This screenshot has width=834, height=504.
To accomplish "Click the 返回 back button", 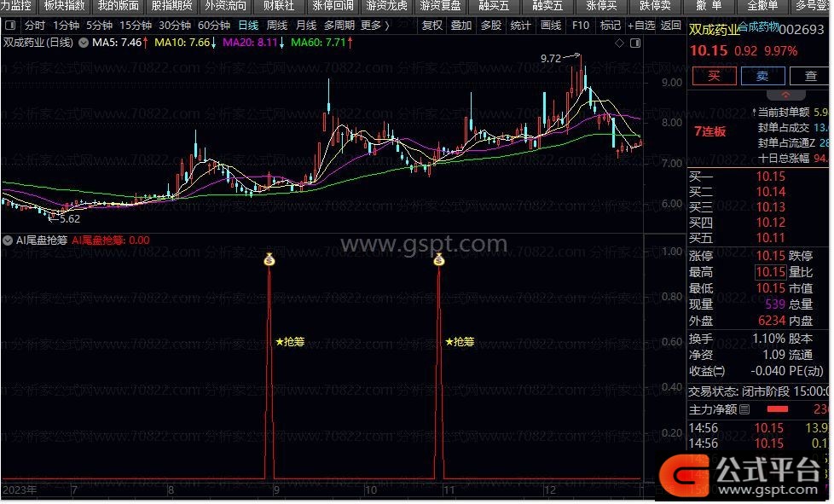I will (x=671, y=26).
